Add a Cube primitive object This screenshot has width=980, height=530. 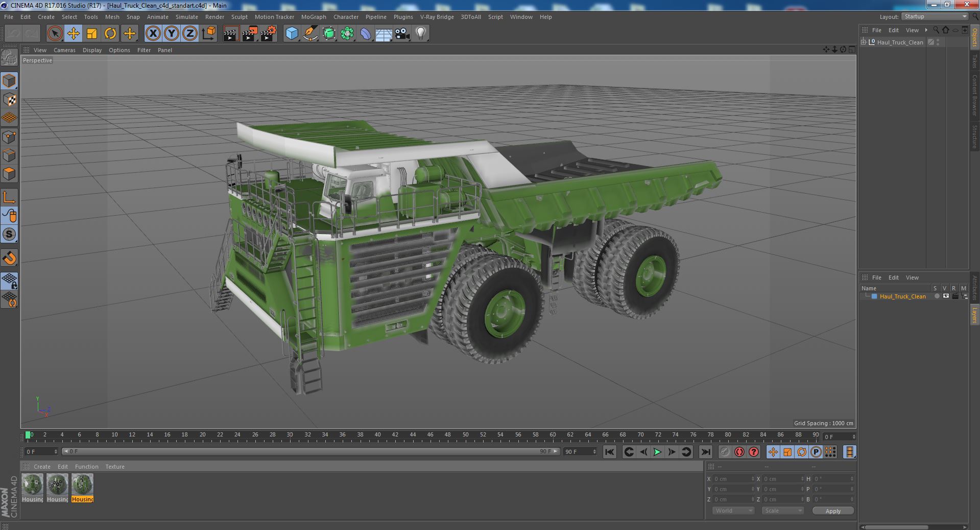coord(292,34)
